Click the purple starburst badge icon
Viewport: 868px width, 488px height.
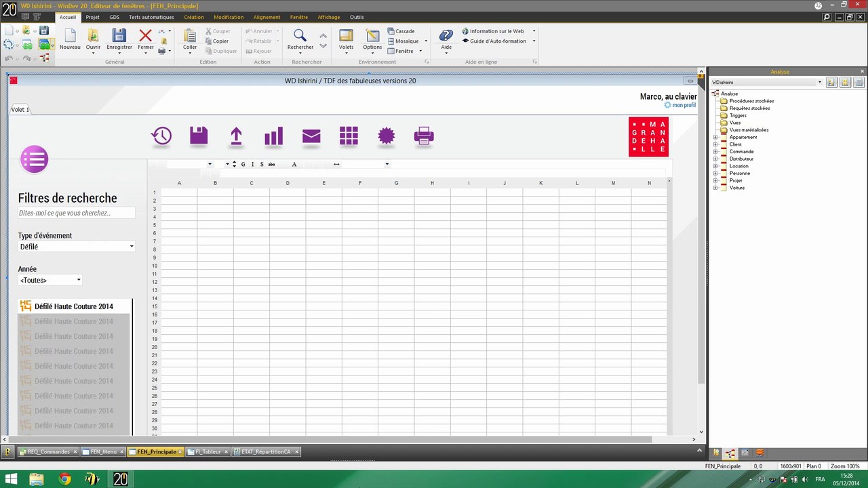coord(387,136)
